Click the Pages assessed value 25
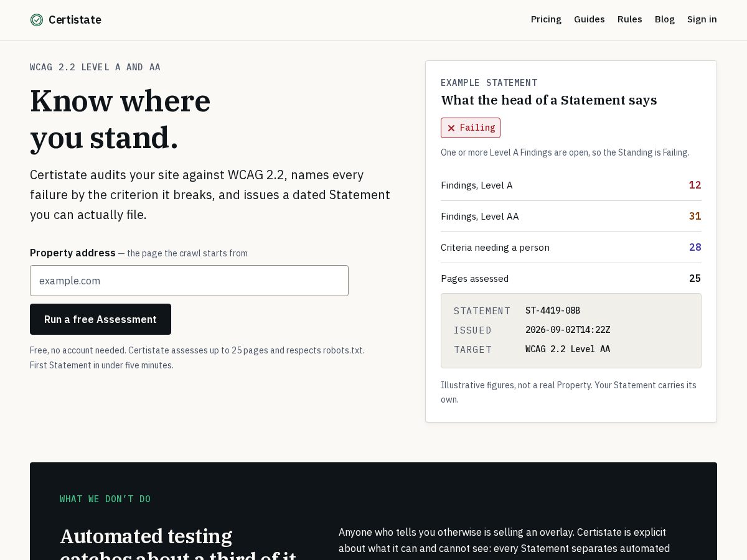This screenshot has height=560, width=747. tap(695, 278)
